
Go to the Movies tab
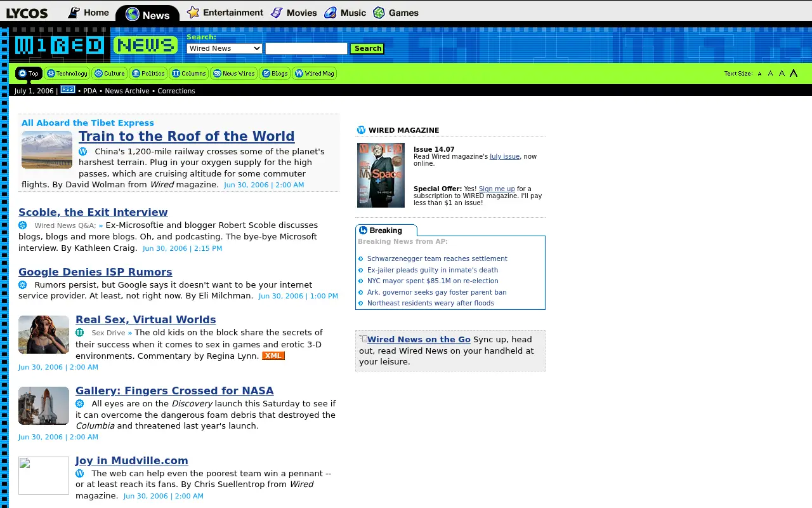[x=294, y=12]
